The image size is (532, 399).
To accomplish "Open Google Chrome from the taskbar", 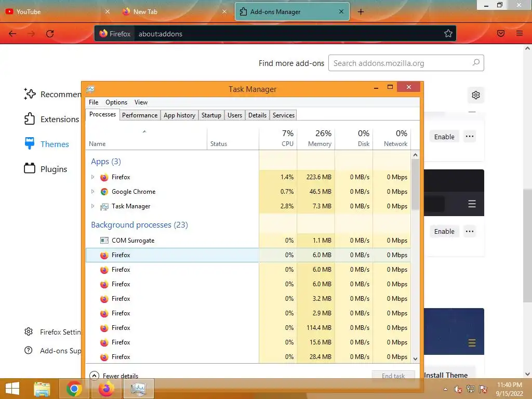I will click(74, 389).
